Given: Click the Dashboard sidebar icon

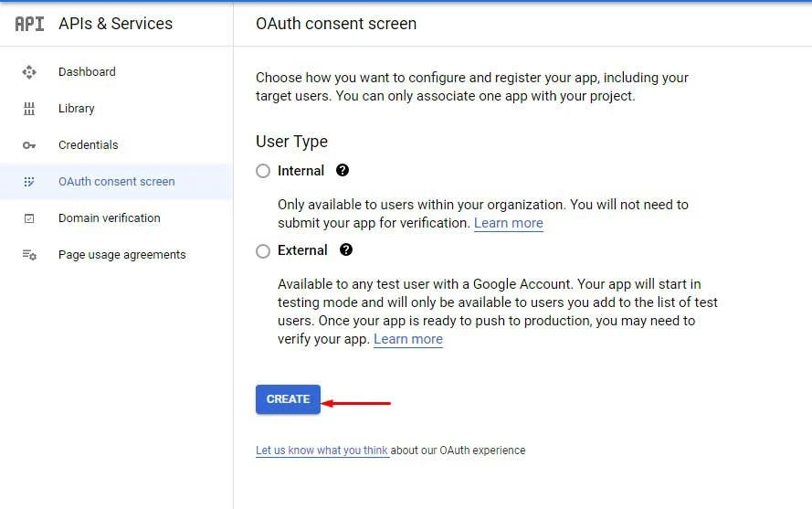Looking at the screenshot, I should point(29,72).
